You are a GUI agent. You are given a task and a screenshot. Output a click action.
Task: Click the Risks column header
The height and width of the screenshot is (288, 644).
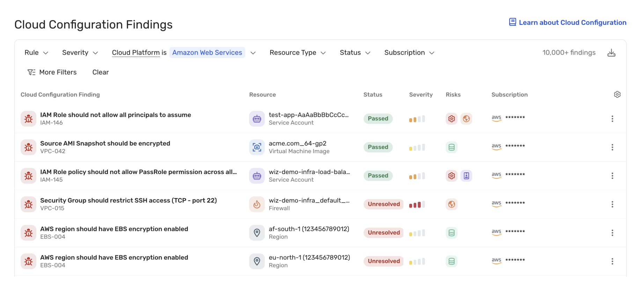pos(453,95)
